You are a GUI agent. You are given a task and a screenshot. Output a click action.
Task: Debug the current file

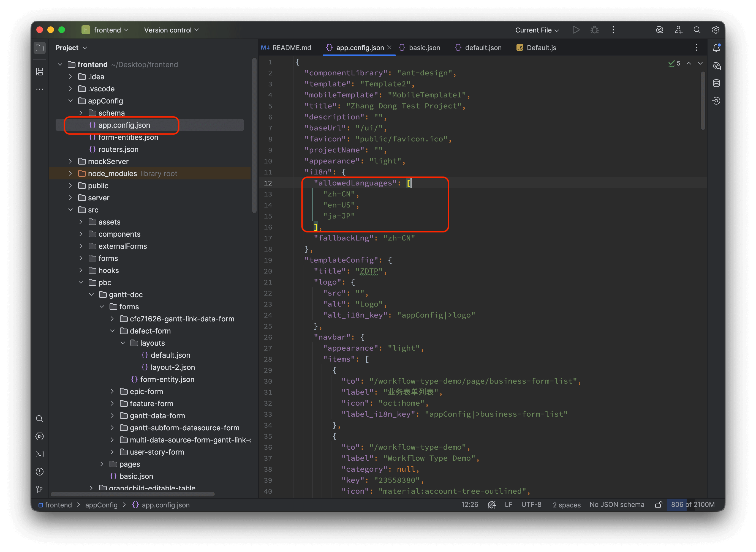point(595,30)
